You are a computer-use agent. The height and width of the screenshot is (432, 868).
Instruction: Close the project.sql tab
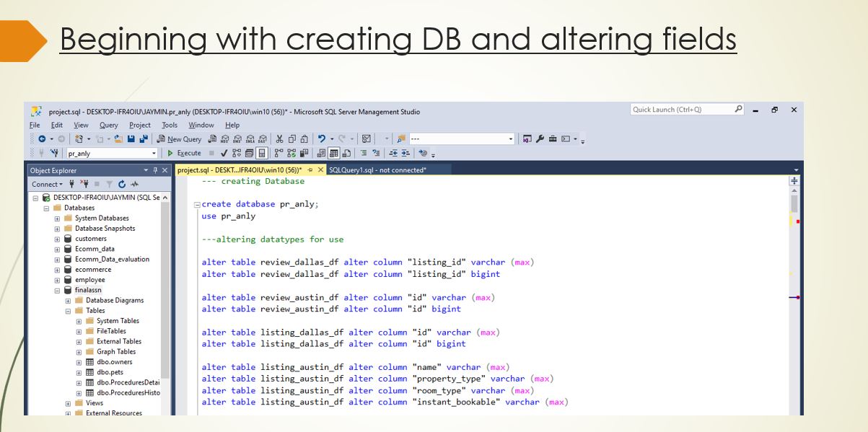click(x=321, y=170)
